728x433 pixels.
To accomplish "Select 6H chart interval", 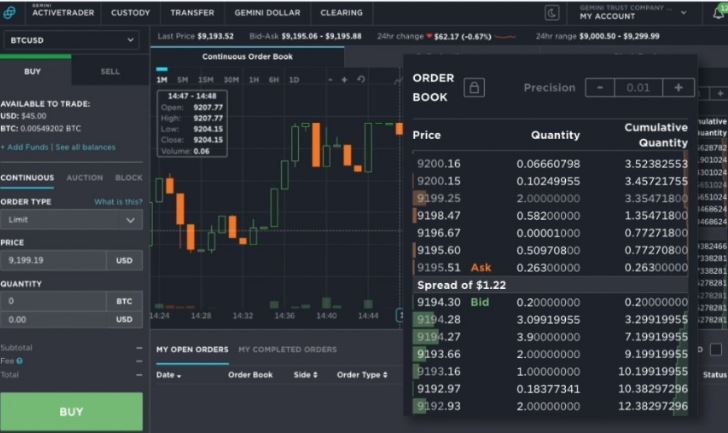I will (x=274, y=80).
